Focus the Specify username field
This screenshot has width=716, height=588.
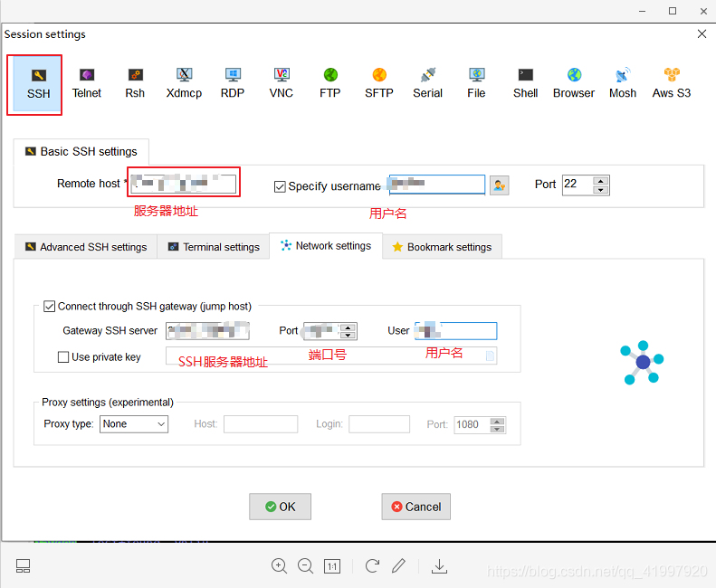pyautogui.click(x=437, y=185)
